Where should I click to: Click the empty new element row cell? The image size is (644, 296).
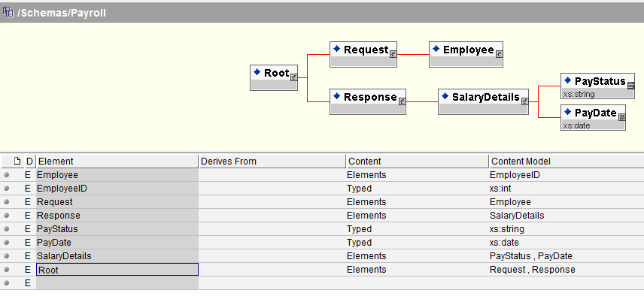[x=117, y=283]
